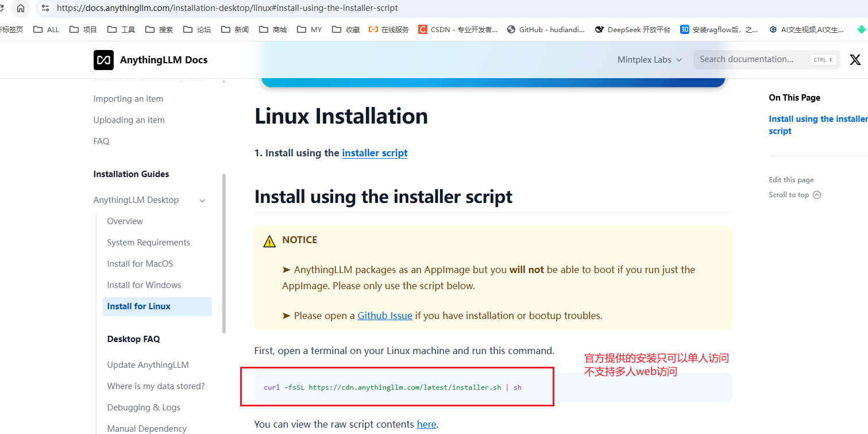The width and height of the screenshot is (868, 434).
Task: Click the On This Page heading
Action: [794, 98]
